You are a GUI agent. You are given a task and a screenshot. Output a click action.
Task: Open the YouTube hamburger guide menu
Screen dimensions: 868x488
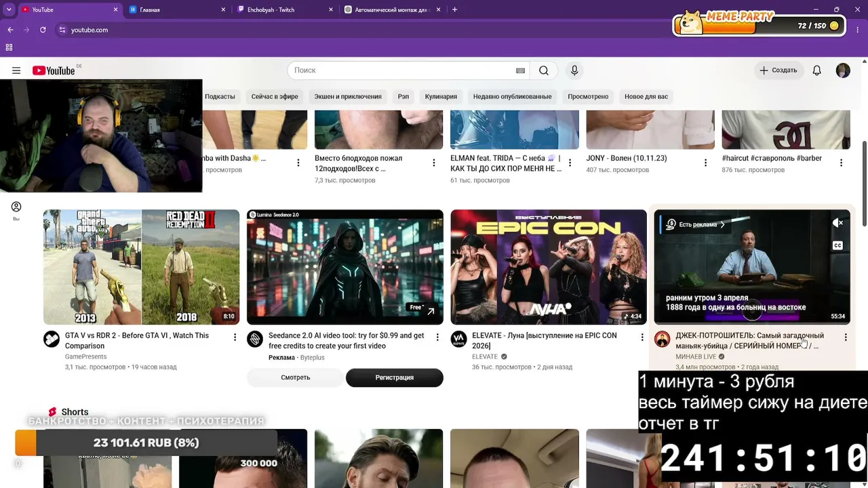16,70
